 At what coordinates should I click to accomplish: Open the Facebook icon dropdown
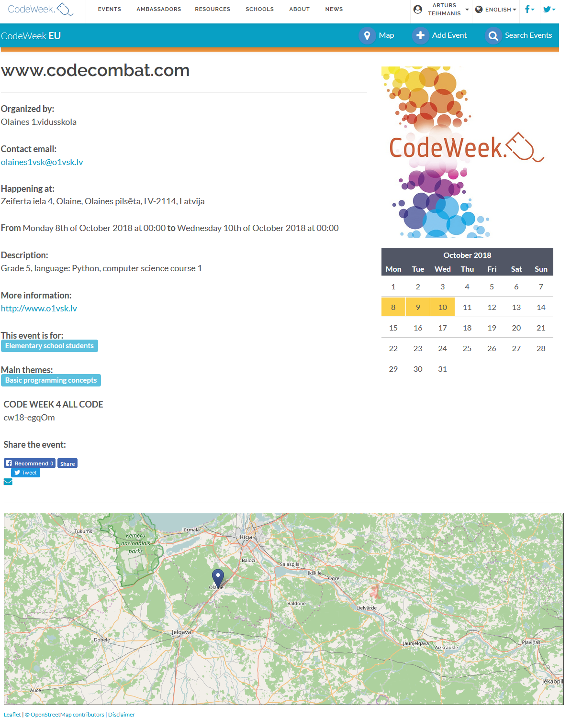pyautogui.click(x=529, y=9)
